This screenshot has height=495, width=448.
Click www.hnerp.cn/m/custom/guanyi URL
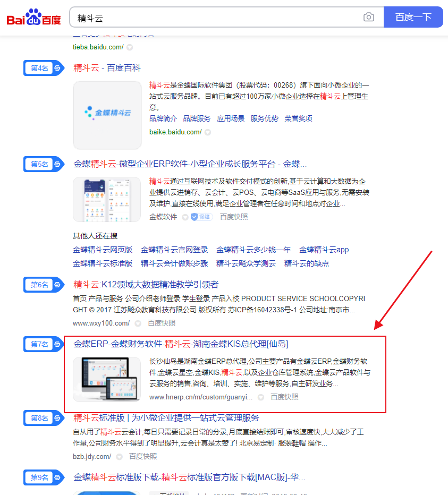coord(201,397)
